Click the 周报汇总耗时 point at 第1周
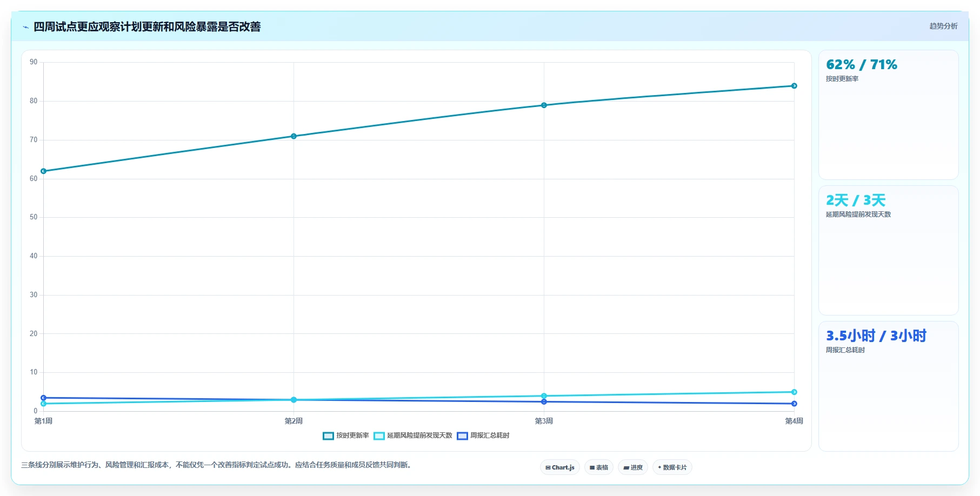 (44, 398)
